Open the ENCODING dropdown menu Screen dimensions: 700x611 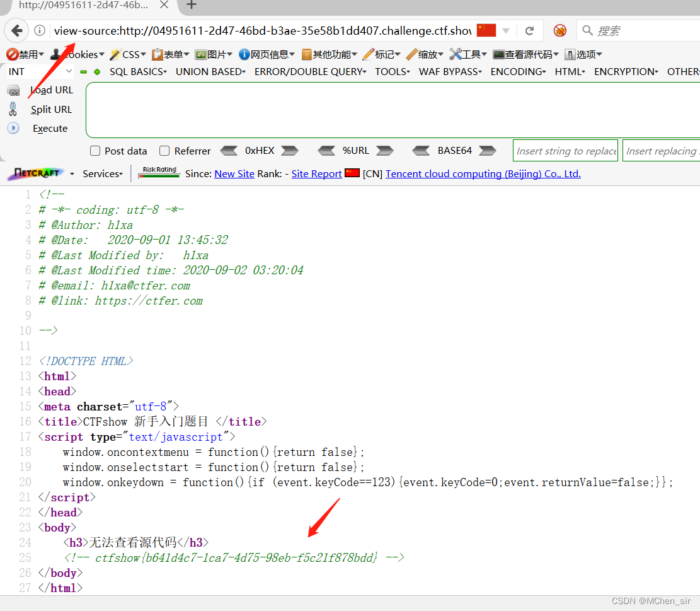click(x=518, y=71)
